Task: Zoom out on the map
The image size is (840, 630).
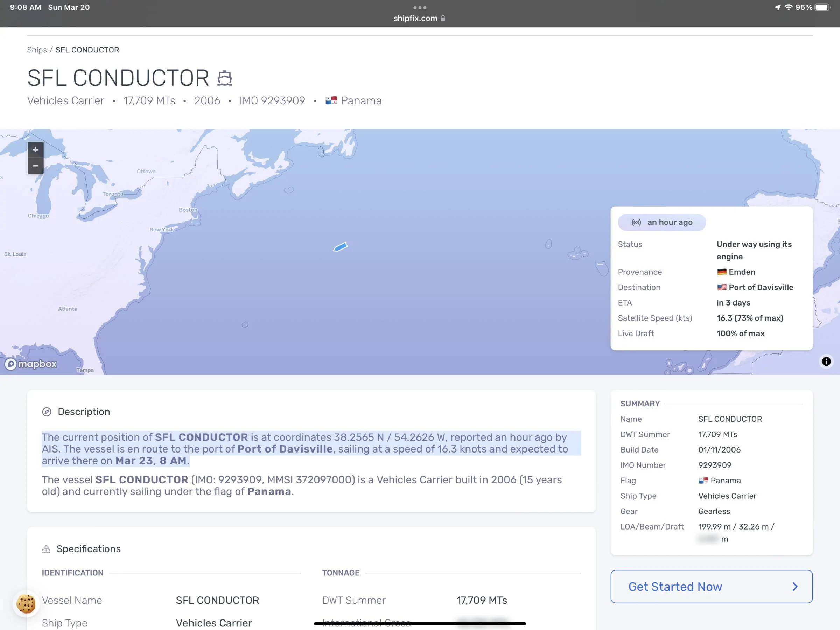Action: tap(35, 166)
